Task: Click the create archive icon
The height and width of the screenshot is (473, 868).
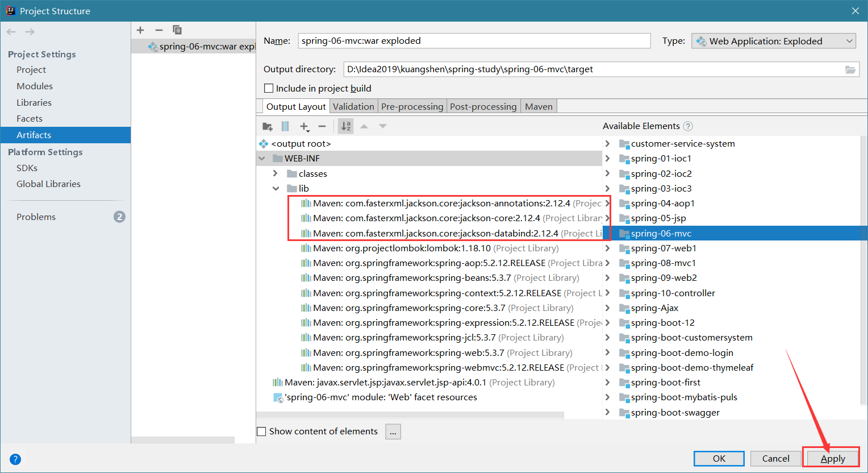Action: coord(285,126)
